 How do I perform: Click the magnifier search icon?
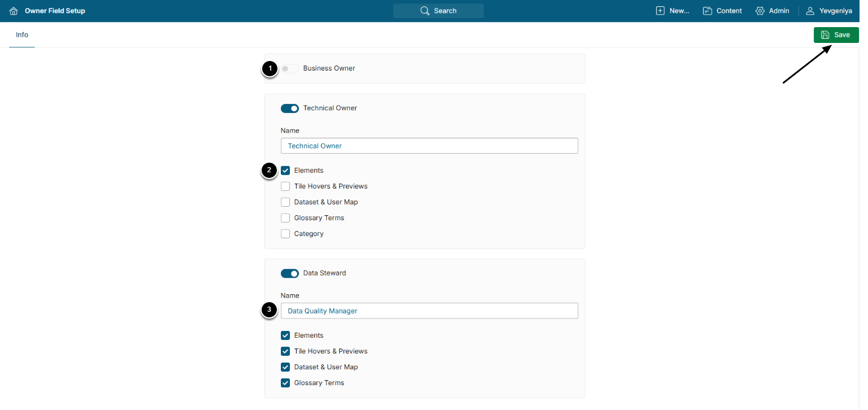425,11
